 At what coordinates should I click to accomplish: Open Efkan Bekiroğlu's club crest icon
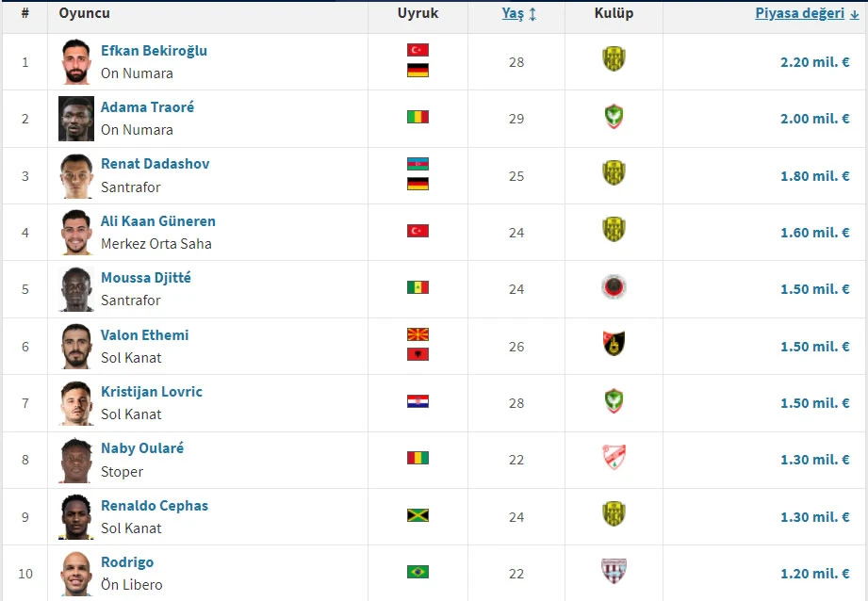[614, 58]
